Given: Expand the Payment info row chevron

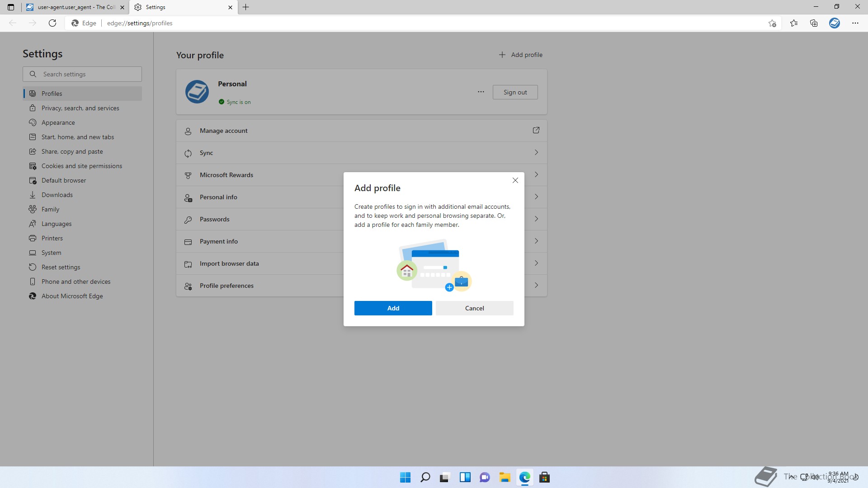Looking at the screenshot, I should (536, 241).
